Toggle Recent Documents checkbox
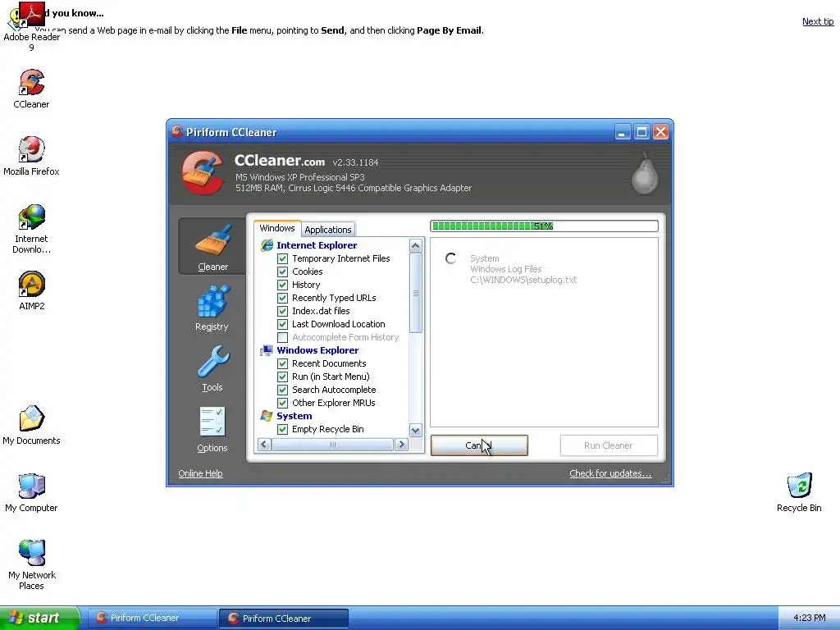The width and height of the screenshot is (840, 630). (x=282, y=363)
